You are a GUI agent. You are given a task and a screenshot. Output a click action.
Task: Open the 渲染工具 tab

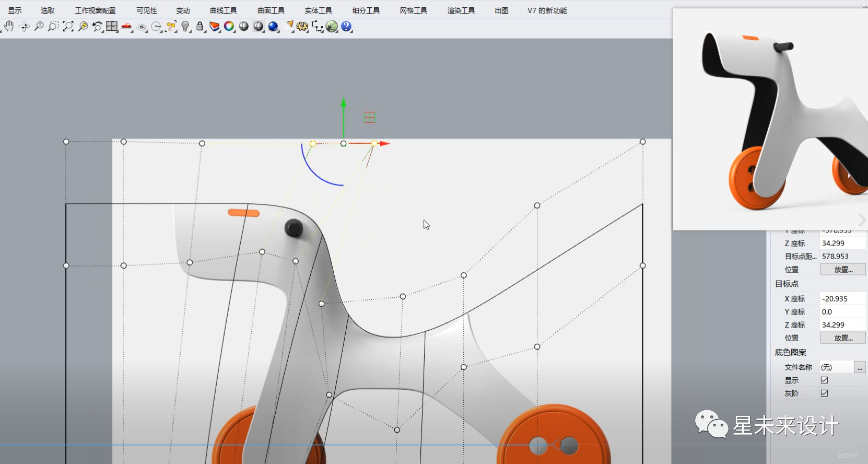tap(461, 10)
